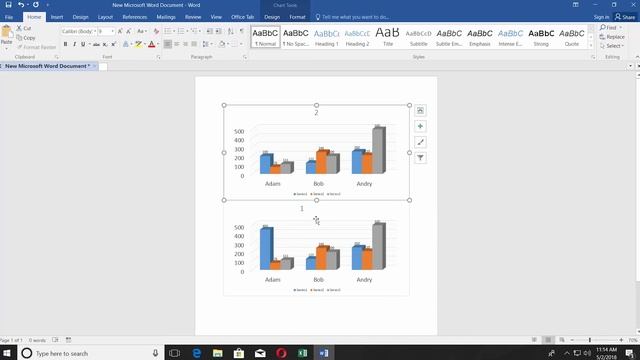The image size is (640, 360).
Task: Apply the Heading 1 style
Action: pos(327,37)
